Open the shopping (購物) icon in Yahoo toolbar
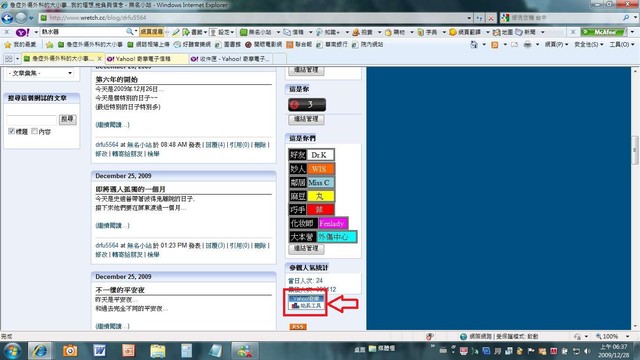Screen dimensions: 640x360 (x=388, y=32)
